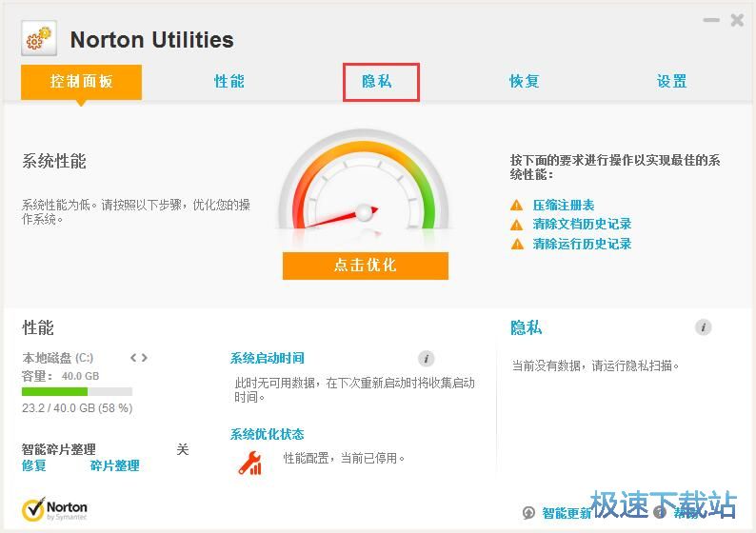Click the info icon beside 系统启动时间
Image resolution: width=756 pixels, height=533 pixels.
427,359
